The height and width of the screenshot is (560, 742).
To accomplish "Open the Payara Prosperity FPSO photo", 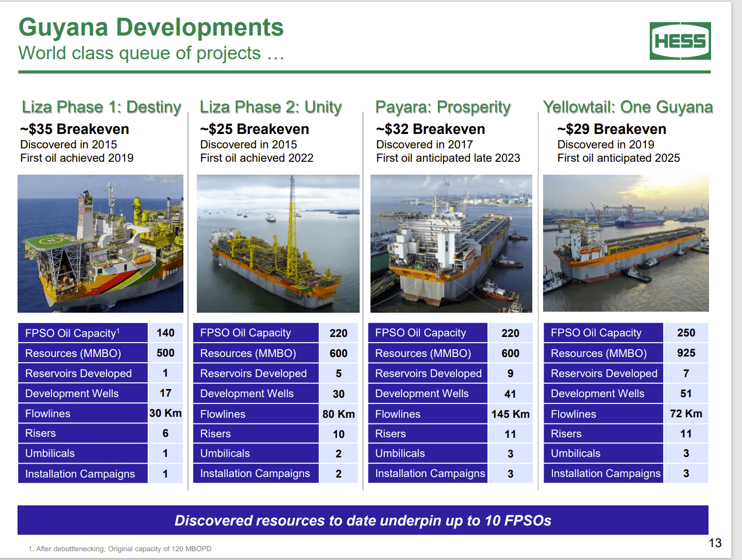I will [x=451, y=244].
